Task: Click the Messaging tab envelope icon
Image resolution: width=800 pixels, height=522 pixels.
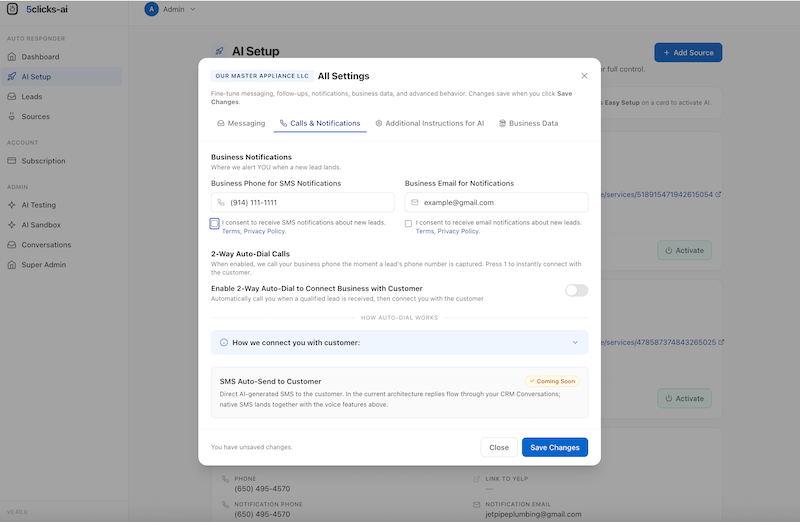Action: point(220,123)
